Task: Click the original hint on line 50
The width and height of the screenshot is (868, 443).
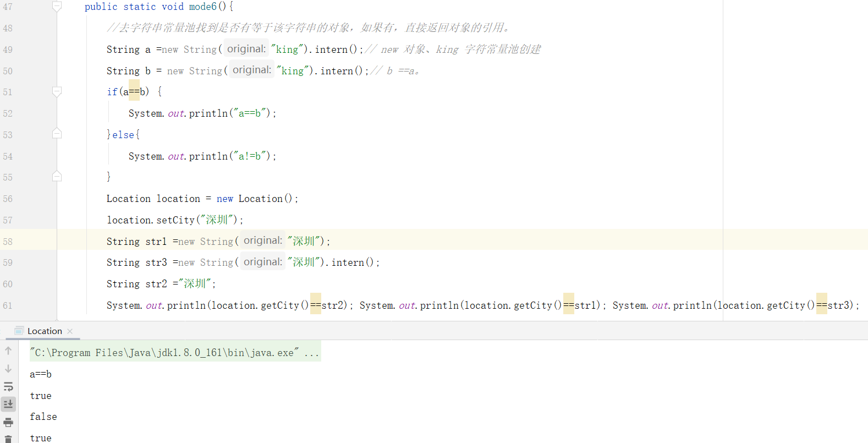Action: point(251,70)
